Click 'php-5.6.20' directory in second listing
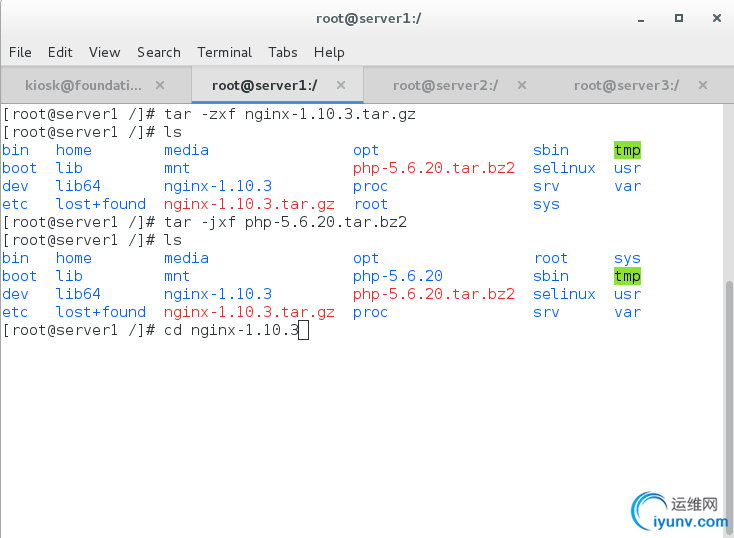The height and width of the screenshot is (538, 734). point(398,276)
